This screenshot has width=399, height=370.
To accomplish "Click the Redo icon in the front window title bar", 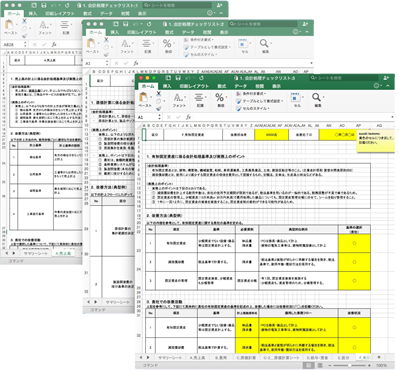I will (201, 78).
